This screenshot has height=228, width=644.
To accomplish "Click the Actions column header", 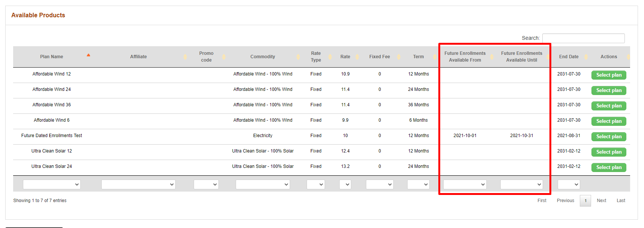I will click(609, 57).
